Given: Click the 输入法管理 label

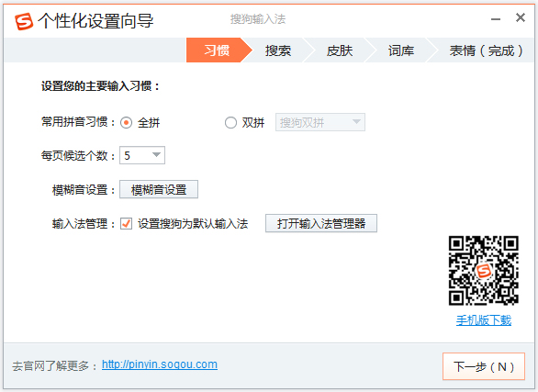Looking at the screenshot, I should point(84,224).
